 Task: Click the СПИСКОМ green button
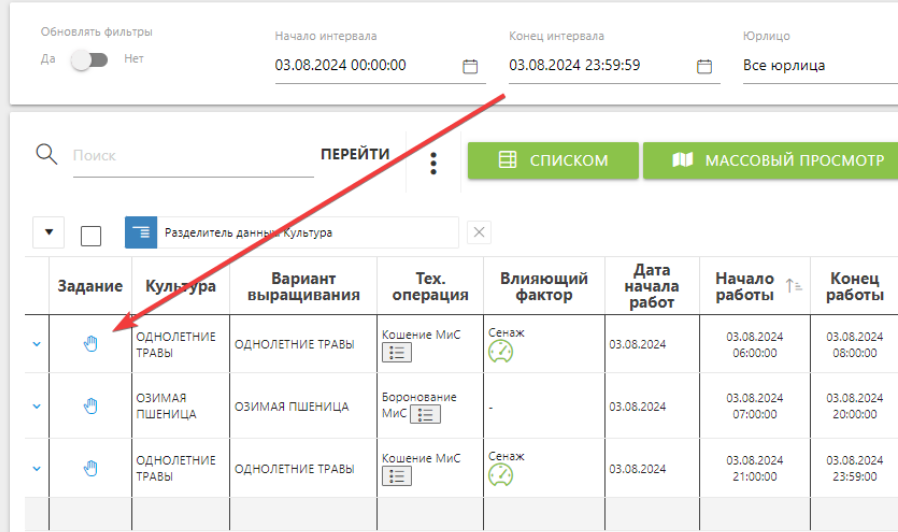tap(553, 160)
